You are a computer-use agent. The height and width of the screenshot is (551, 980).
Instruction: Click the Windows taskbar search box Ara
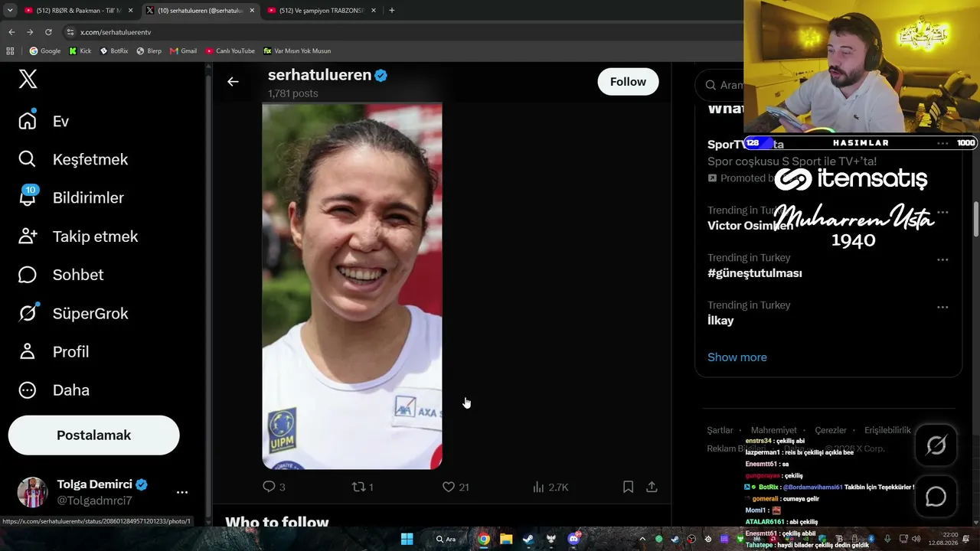pos(447,539)
